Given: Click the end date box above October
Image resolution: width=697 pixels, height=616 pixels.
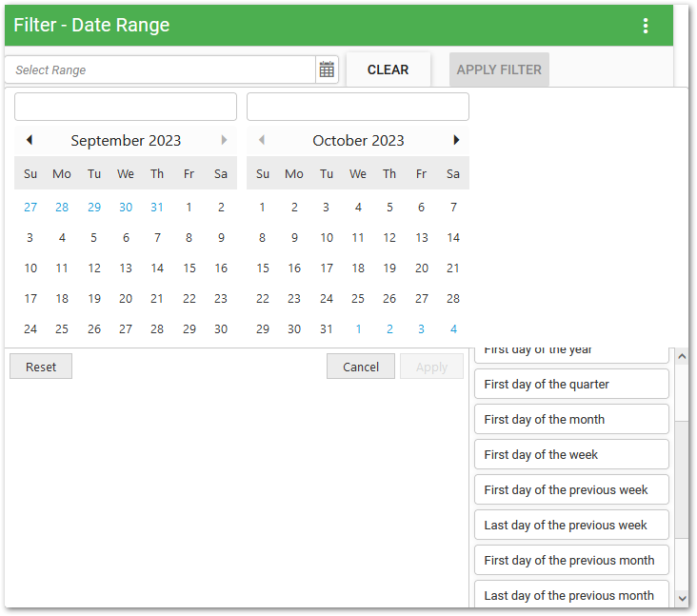Looking at the screenshot, I should click(x=358, y=107).
